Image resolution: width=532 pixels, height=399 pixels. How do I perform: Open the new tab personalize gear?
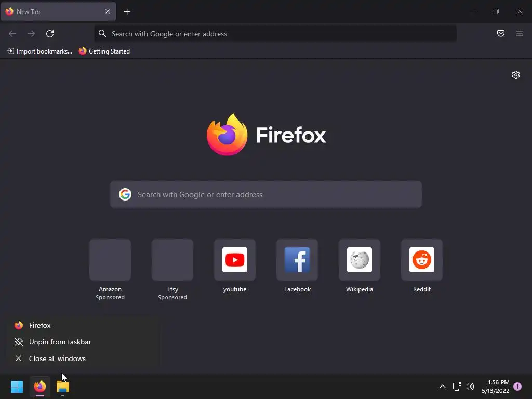click(x=516, y=75)
